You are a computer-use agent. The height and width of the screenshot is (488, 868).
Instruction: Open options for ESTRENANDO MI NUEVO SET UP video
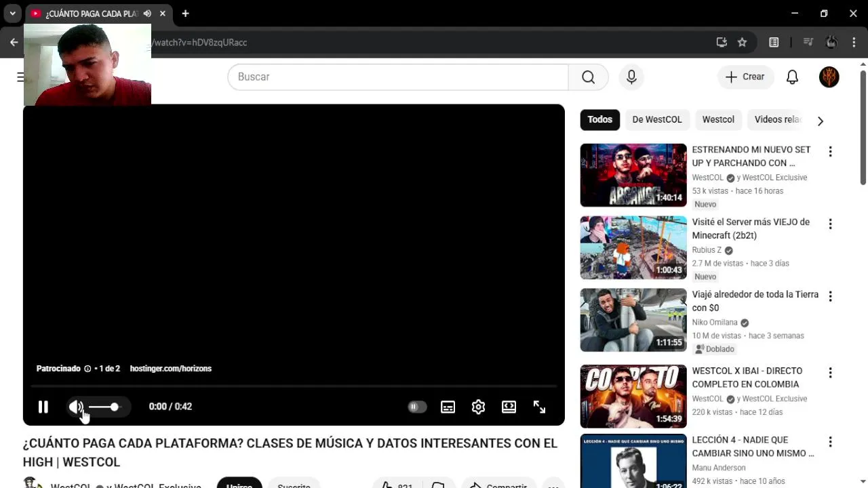pyautogui.click(x=830, y=152)
